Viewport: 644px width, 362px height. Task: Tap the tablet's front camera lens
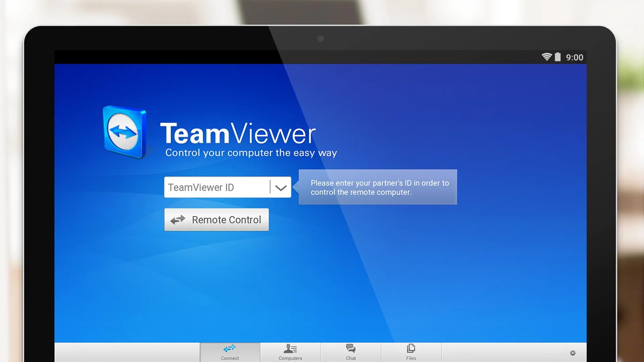(x=321, y=39)
